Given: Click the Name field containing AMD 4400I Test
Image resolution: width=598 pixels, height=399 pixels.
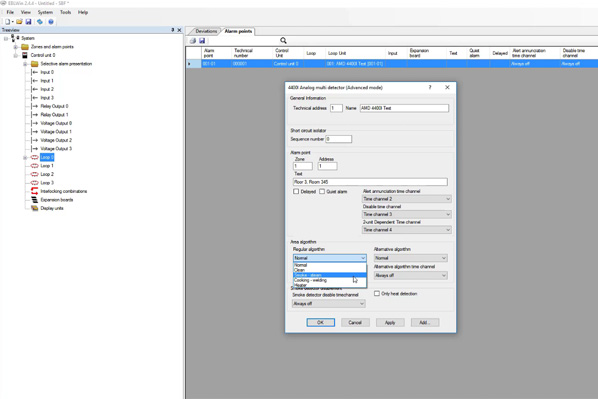Looking at the screenshot, I should 404,108.
